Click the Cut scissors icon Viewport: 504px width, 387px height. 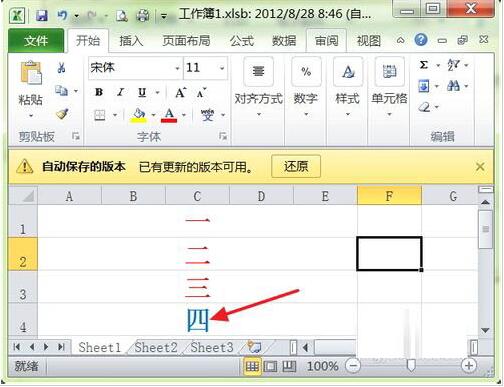[61, 68]
